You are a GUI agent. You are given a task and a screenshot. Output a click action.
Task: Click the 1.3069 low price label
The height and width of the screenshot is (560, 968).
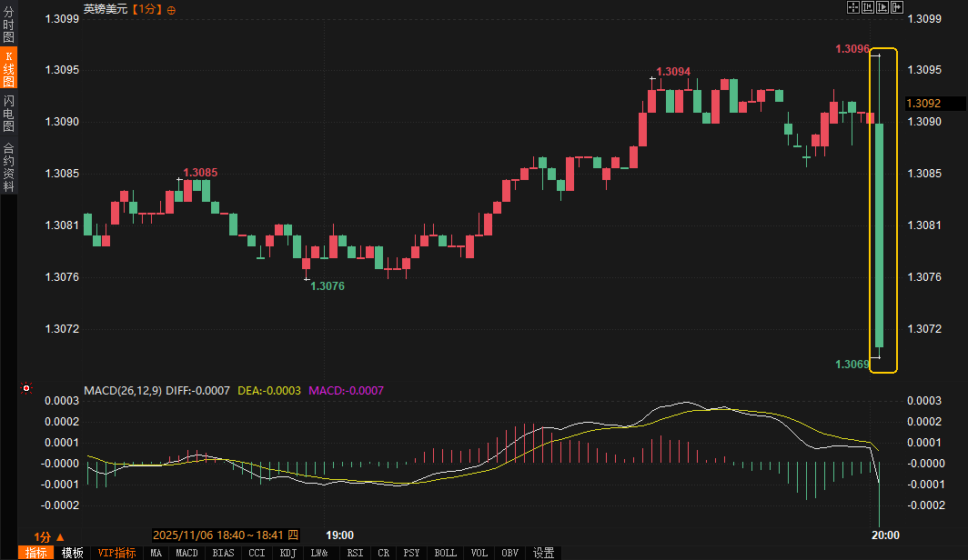[x=852, y=365]
